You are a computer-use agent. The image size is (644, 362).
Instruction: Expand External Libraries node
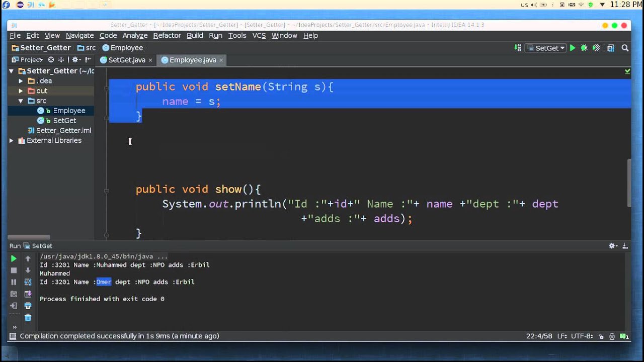coord(12,141)
